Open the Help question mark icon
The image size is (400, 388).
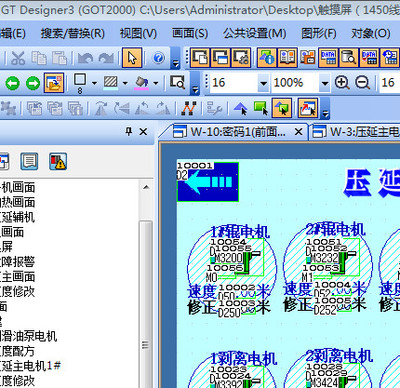point(159,58)
